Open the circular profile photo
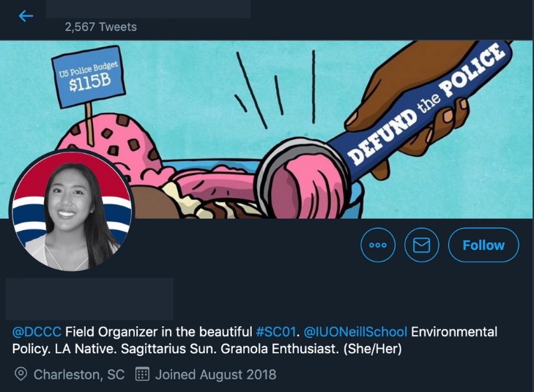 click(x=72, y=211)
